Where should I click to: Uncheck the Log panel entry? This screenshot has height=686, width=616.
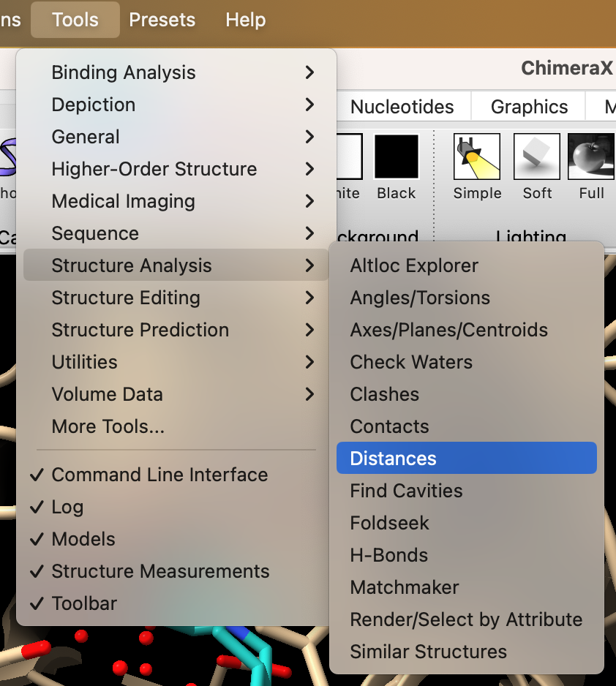67,507
